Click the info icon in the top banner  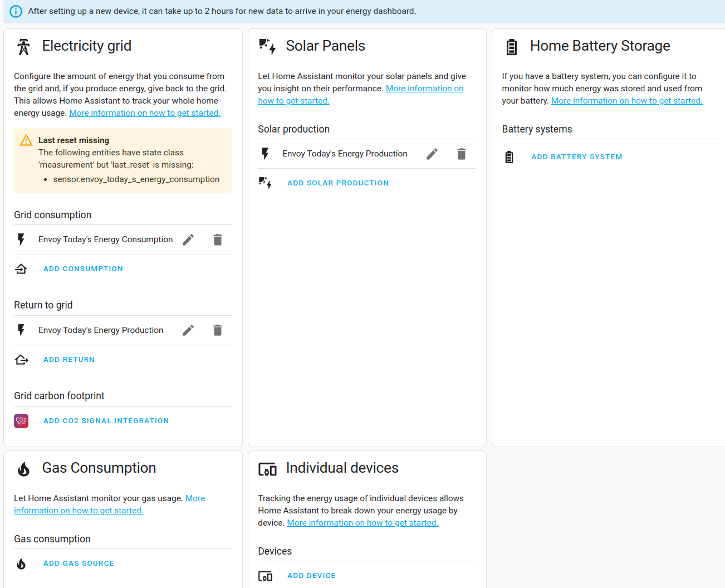point(17,11)
